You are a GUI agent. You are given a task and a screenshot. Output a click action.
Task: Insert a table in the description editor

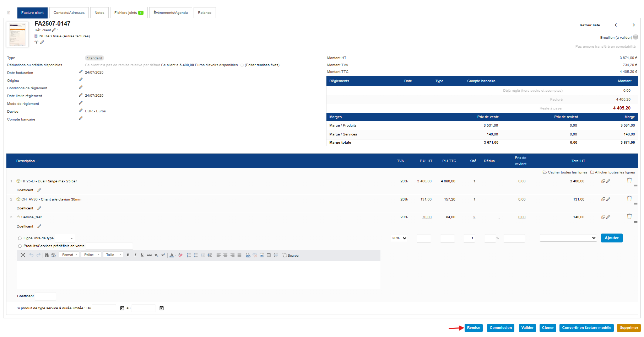(x=269, y=255)
